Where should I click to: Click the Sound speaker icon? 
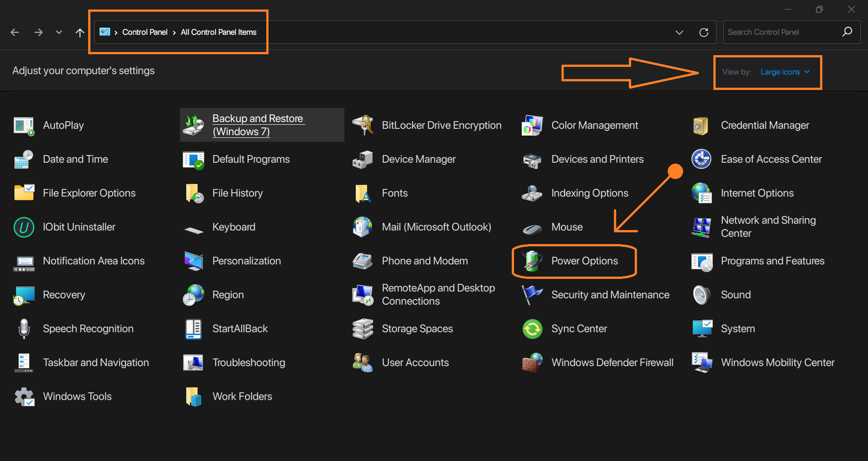(702, 295)
